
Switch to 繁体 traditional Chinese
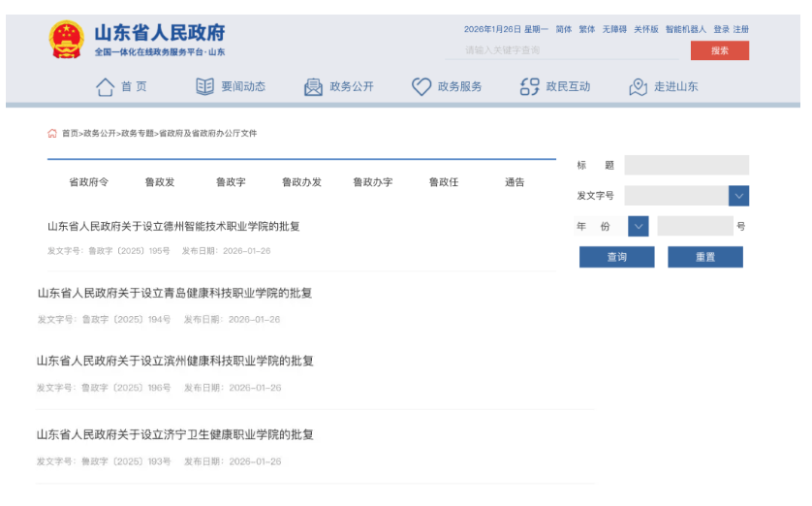coord(587,29)
